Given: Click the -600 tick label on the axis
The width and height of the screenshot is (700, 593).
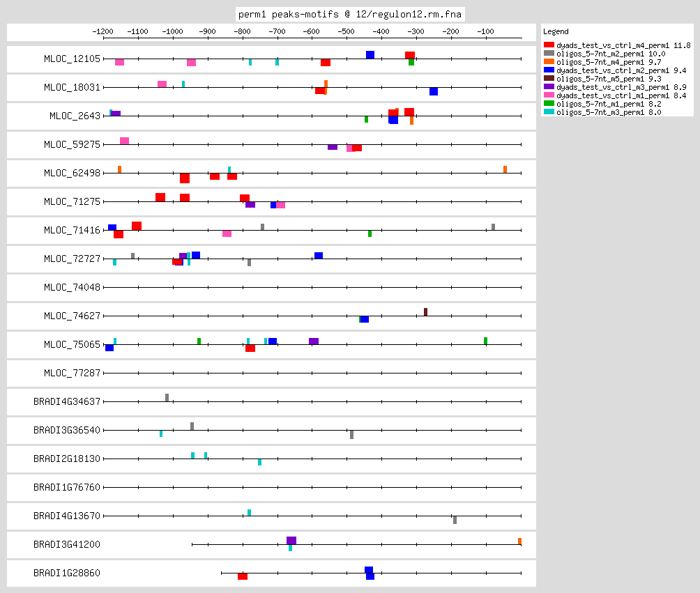Looking at the screenshot, I should 312,32.
